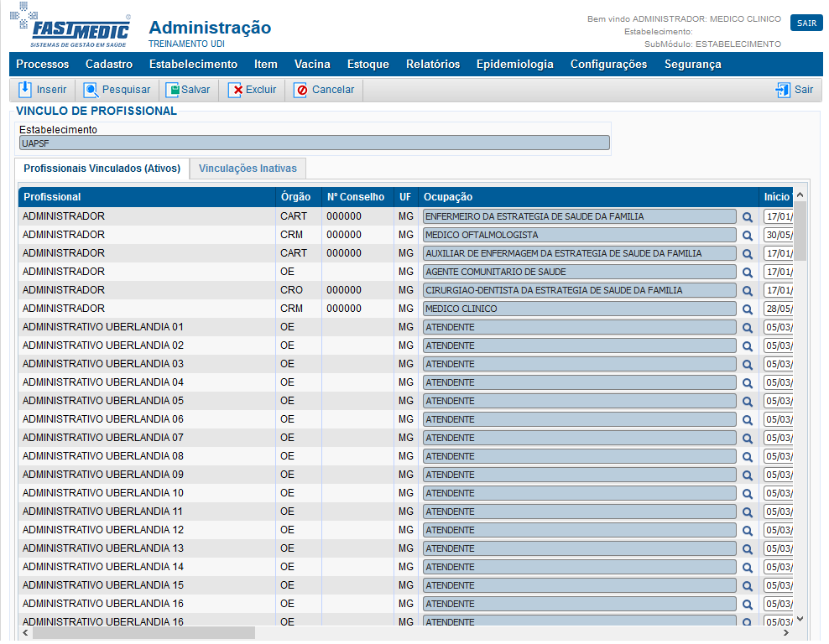Click the Nº Conselho column header
This screenshot has width=829, height=644.
(358, 197)
